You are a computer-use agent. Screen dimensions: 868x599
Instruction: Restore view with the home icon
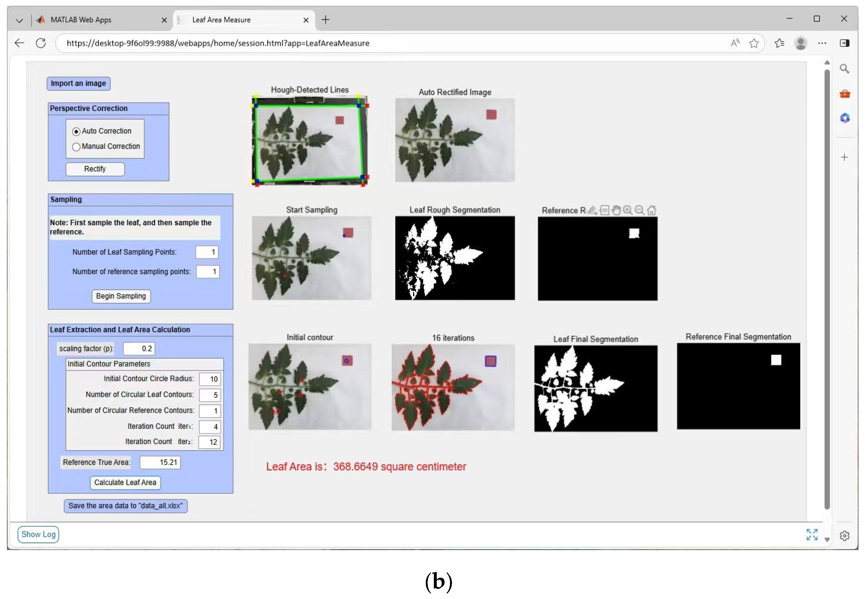tap(652, 211)
